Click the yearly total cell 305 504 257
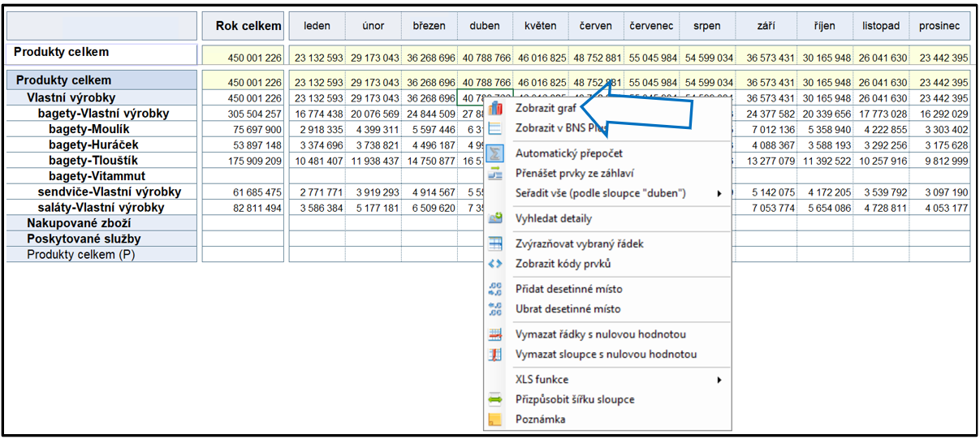The width and height of the screenshot is (980, 439). coord(244,114)
